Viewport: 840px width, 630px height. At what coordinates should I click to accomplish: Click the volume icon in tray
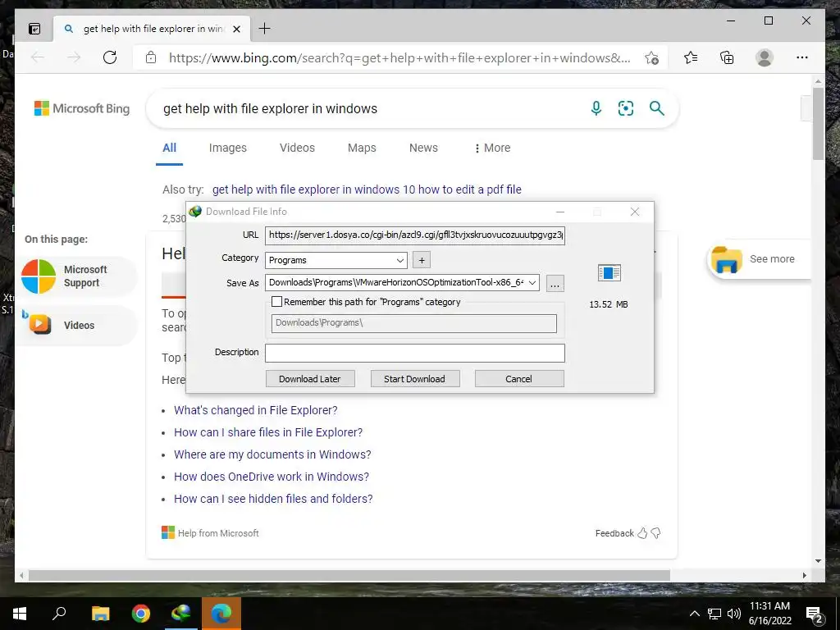[734, 614]
